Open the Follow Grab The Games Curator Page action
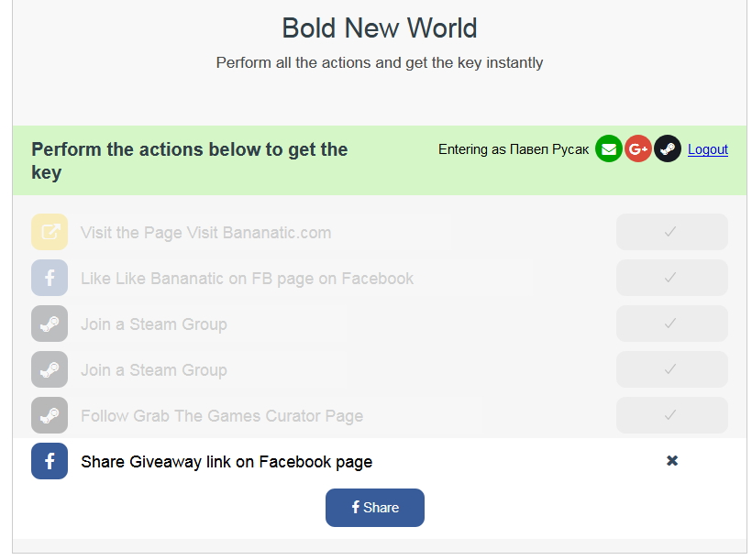This screenshot has width=752, height=560. point(222,416)
